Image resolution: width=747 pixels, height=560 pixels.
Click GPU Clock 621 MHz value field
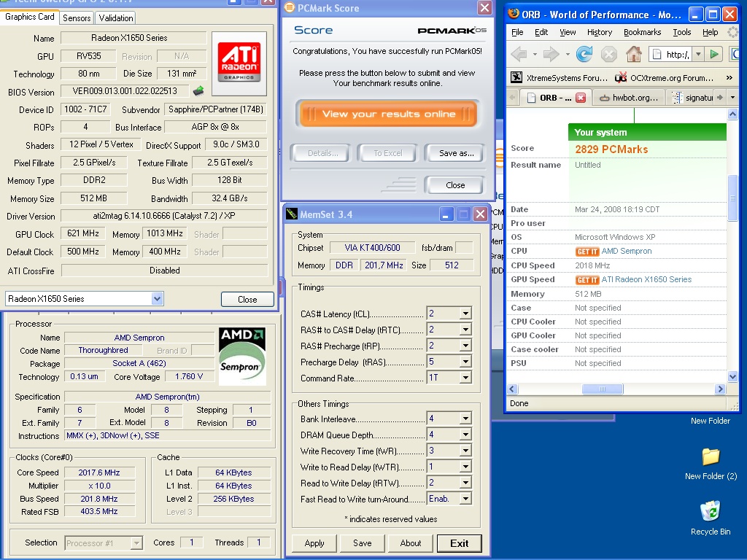[x=83, y=233]
